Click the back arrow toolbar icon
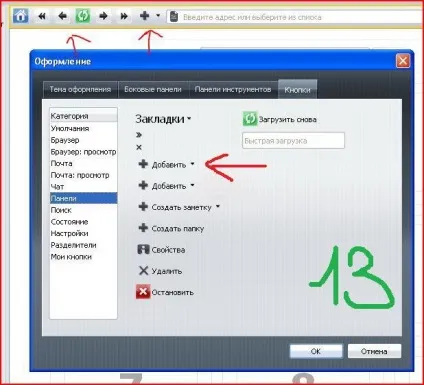This screenshot has width=424, height=385. (63, 16)
